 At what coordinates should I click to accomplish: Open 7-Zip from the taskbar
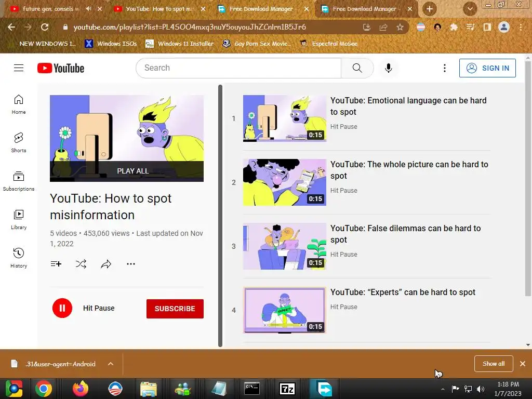tap(287, 389)
